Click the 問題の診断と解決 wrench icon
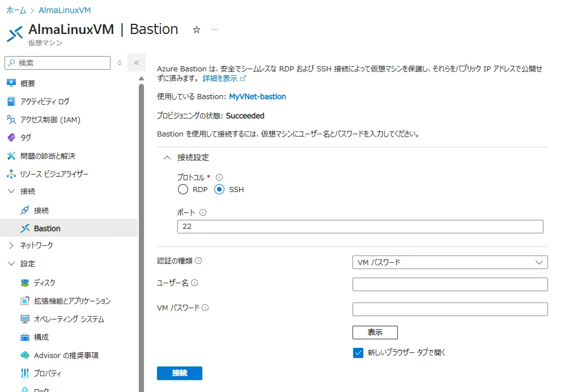Screen dimensions: 569x392 point(11,156)
